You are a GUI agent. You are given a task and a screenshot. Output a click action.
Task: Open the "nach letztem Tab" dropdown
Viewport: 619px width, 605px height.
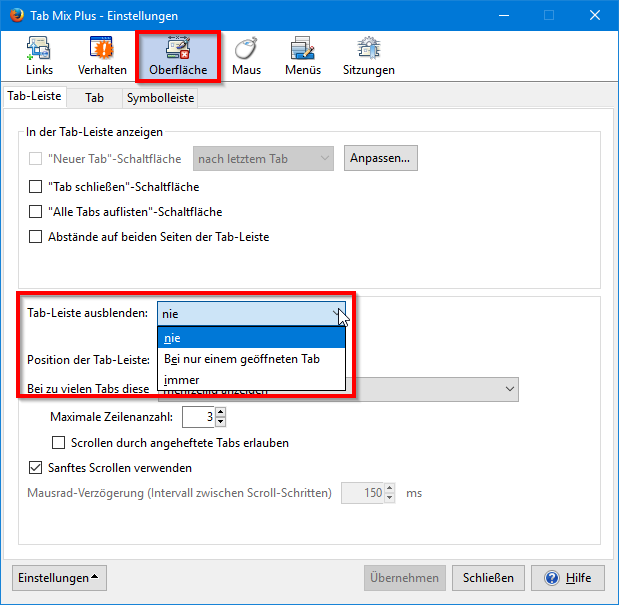point(263,159)
